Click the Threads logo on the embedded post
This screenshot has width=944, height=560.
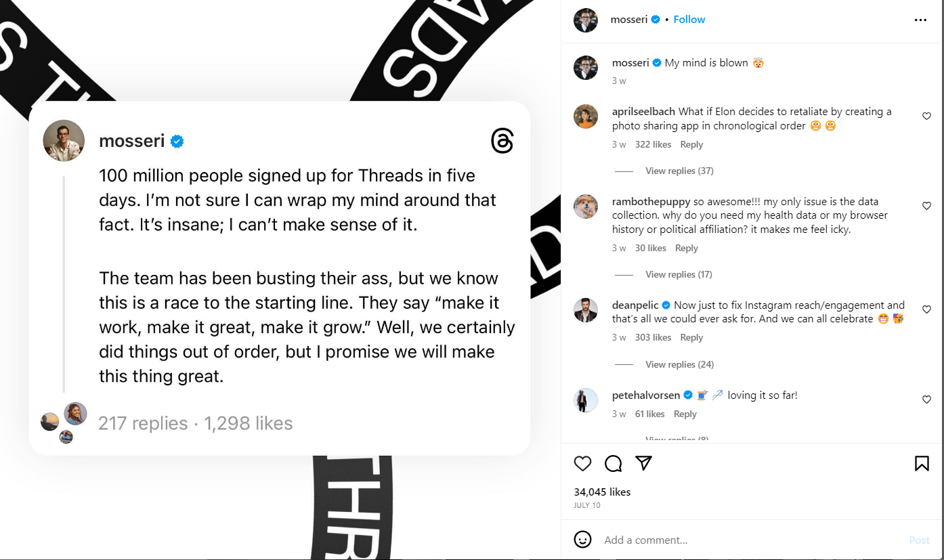502,141
